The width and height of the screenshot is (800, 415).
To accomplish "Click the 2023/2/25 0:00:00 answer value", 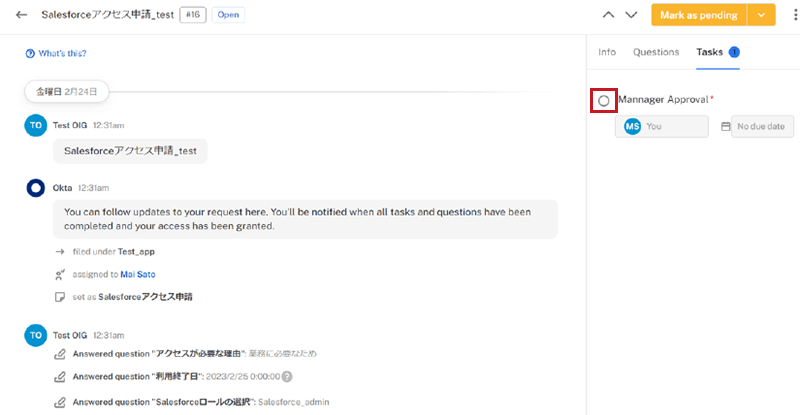I will [243, 377].
